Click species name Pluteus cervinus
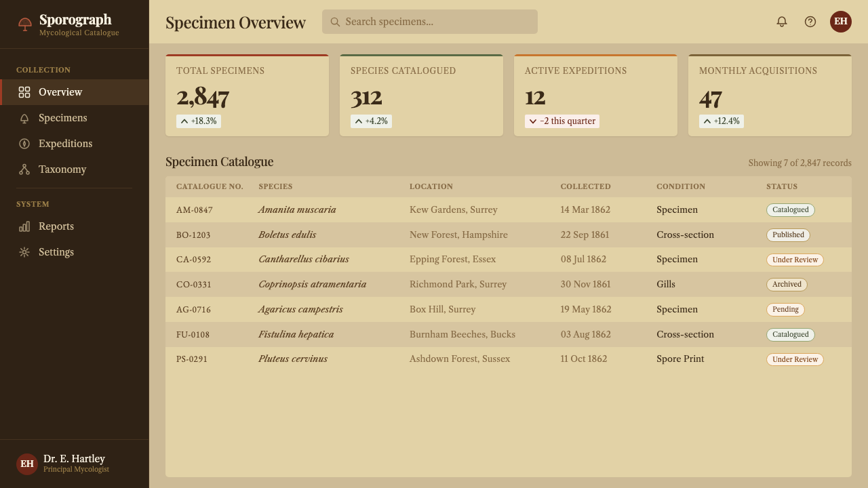 [x=293, y=359]
